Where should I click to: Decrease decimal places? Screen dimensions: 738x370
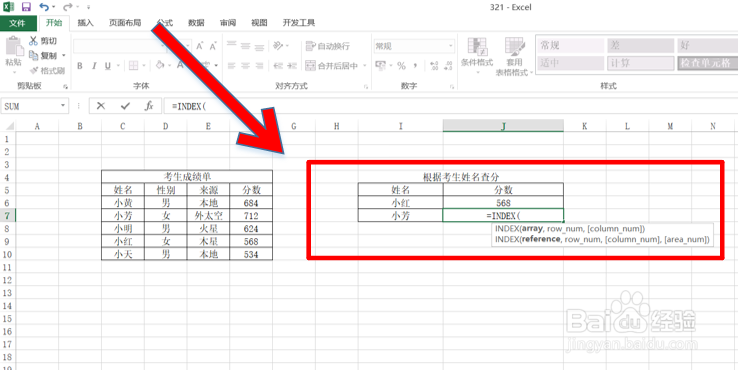coord(449,66)
